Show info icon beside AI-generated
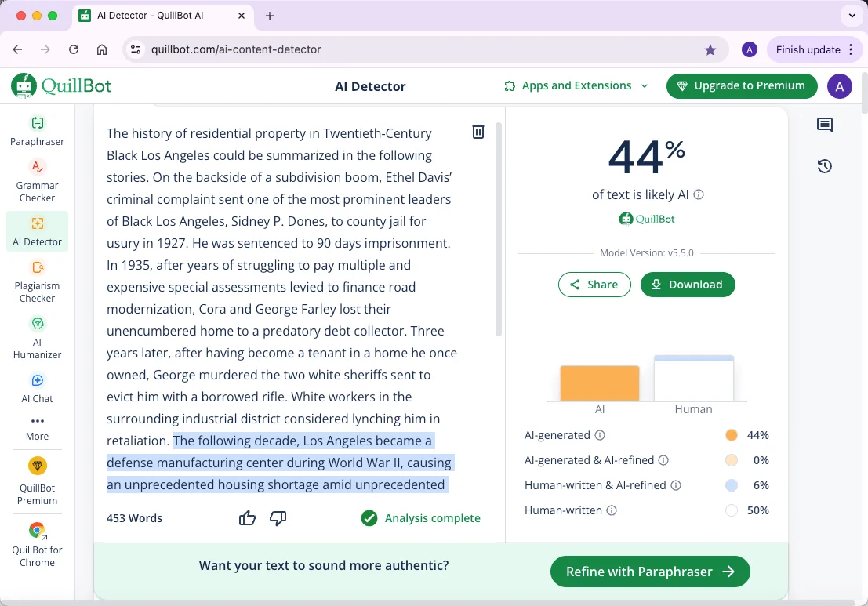 click(600, 435)
